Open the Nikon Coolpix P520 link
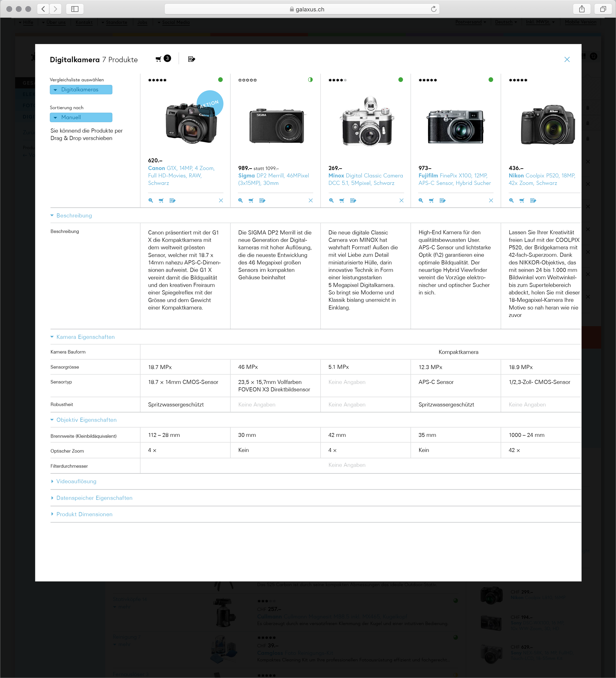 tap(542, 179)
